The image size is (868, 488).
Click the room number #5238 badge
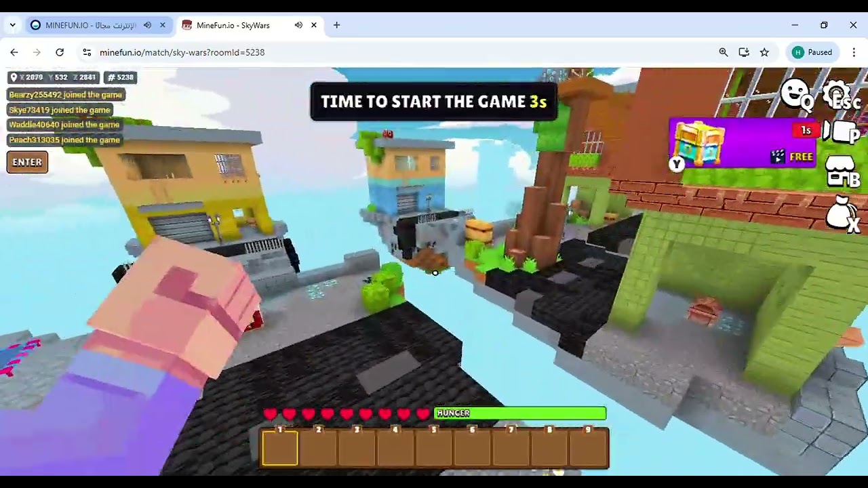click(121, 77)
